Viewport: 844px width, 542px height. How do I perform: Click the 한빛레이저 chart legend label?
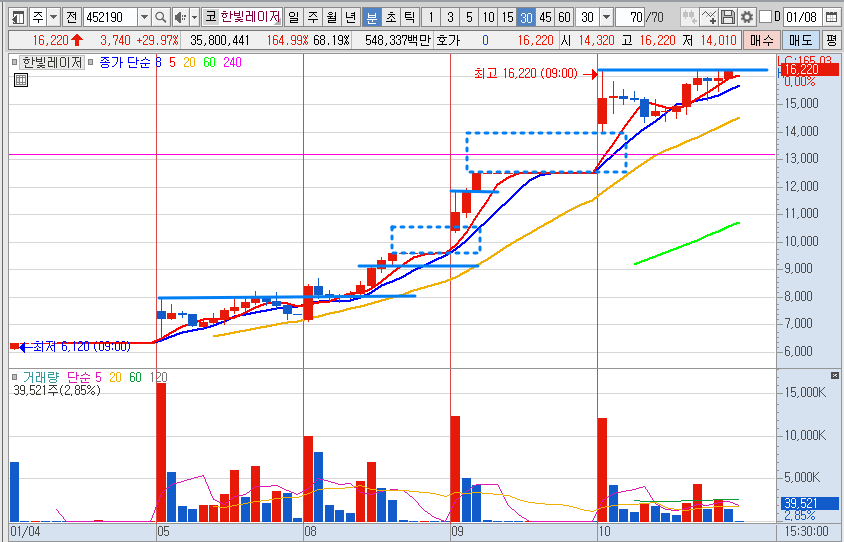click(52, 62)
